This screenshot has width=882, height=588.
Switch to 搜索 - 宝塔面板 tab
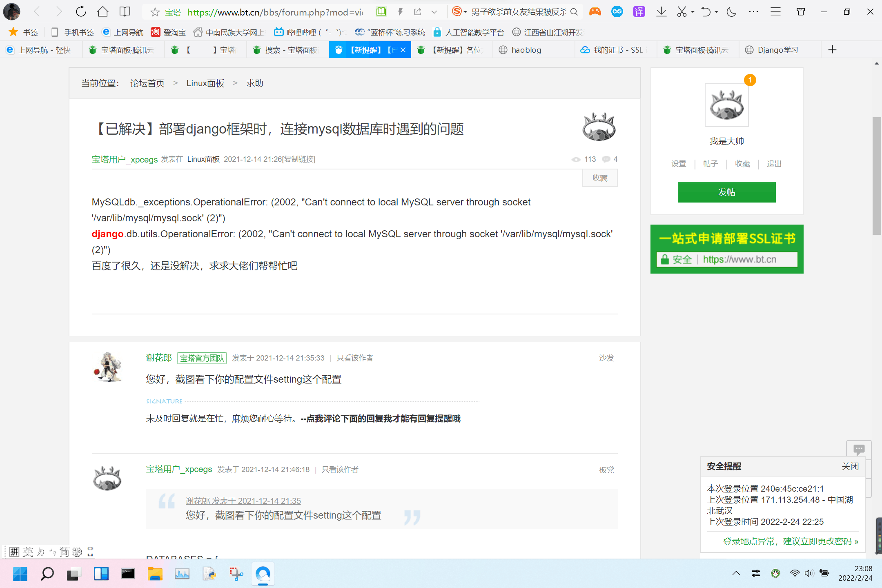(x=287, y=50)
